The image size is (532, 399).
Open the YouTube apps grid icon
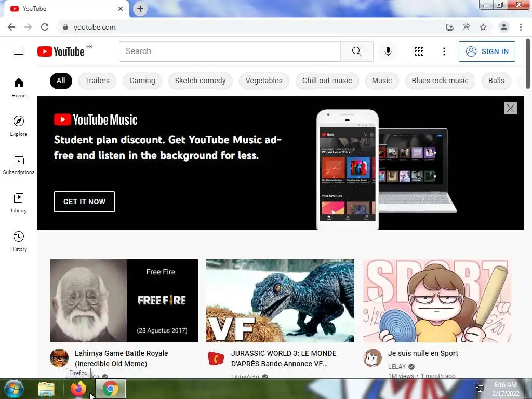(419, 51)
